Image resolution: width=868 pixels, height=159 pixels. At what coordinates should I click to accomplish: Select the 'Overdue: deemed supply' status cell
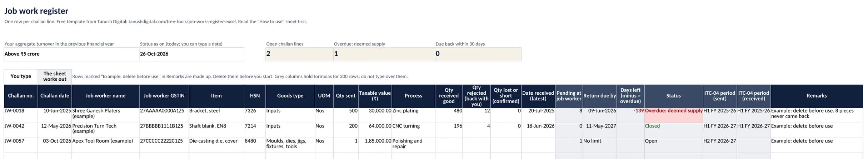tap(674, 115)
